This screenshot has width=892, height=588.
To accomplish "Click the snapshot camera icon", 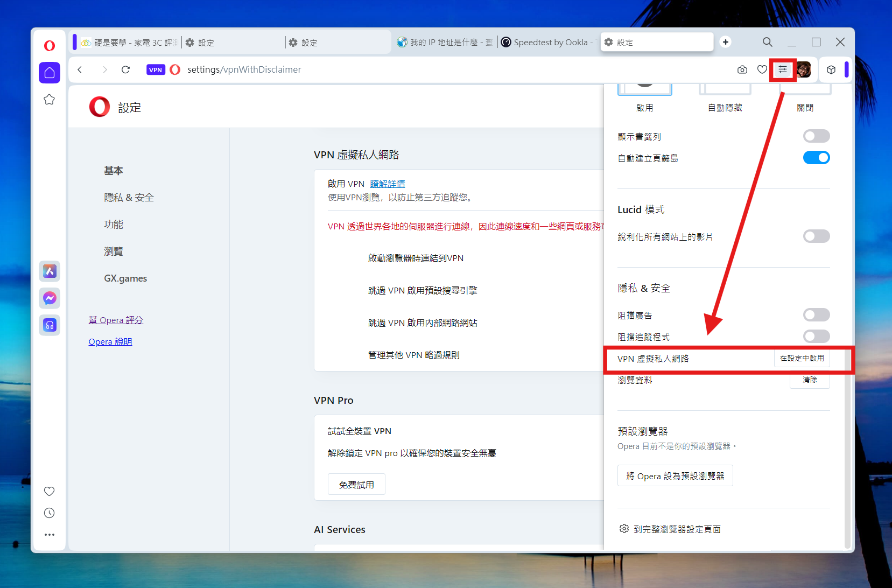I will click(x=742, y=69).
